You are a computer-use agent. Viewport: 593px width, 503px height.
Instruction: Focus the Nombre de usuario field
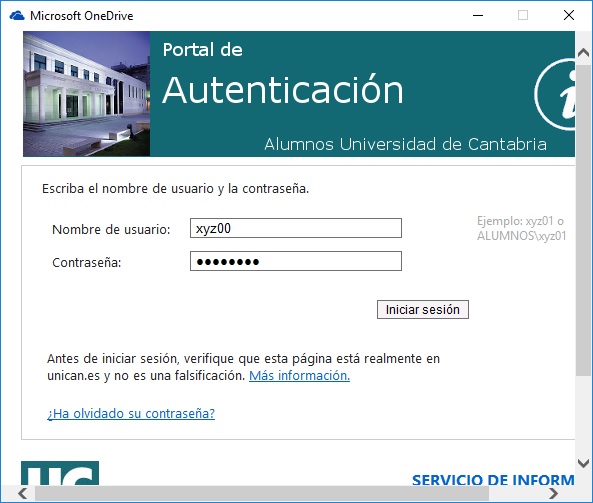(x=296, y=228)
